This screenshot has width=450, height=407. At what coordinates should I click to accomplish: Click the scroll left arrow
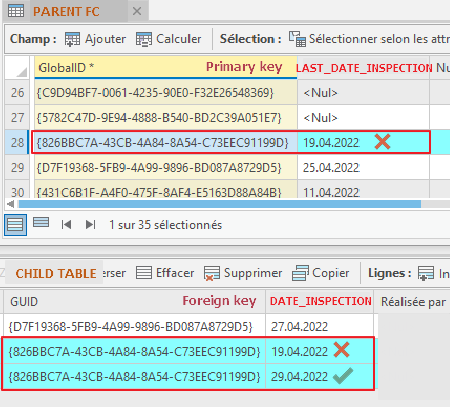[11, 204]
